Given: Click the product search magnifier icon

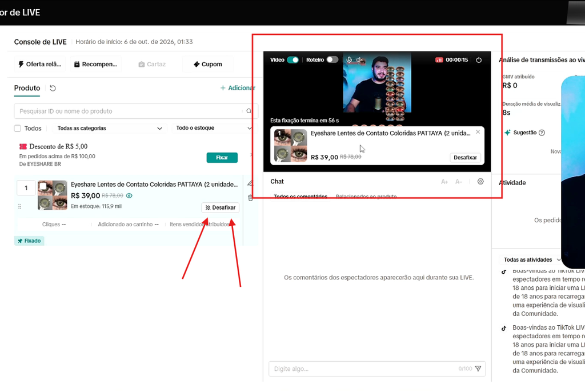Looking at the screenshot, I should pos(249,111).
